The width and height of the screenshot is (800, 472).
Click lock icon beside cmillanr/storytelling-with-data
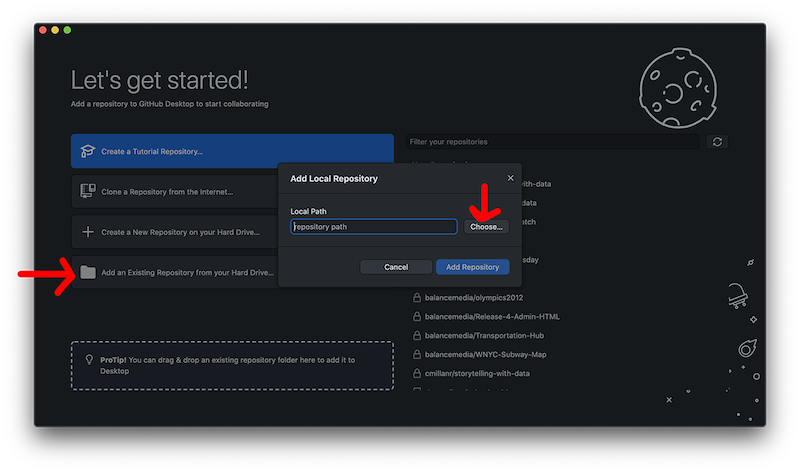tap(417, 372)
